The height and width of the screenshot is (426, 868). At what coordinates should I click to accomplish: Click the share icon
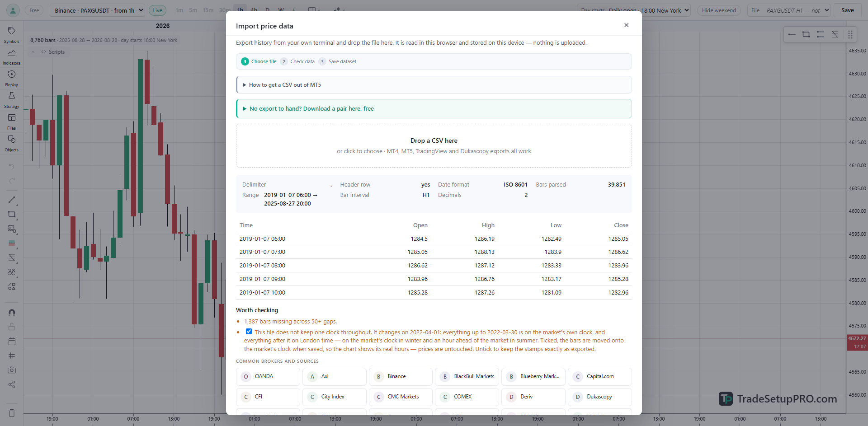12,384
